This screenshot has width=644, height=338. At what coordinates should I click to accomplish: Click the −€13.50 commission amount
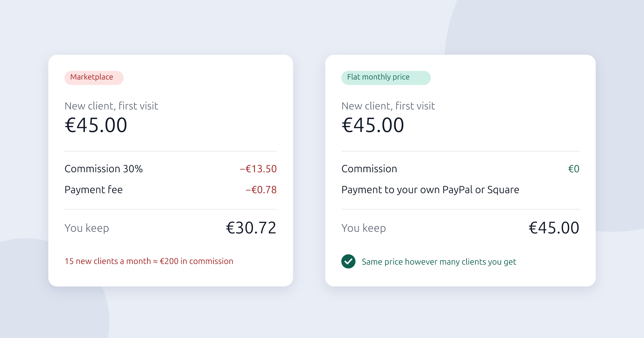(258, 169)
